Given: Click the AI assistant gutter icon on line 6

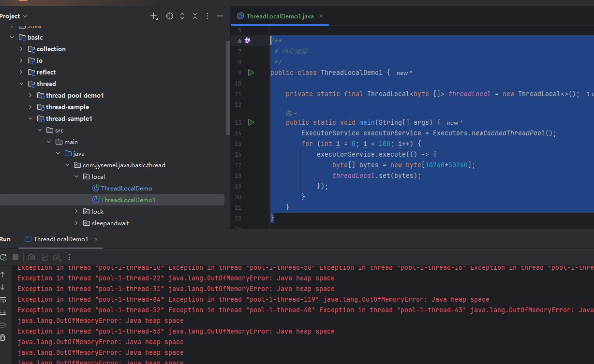Looking at the screenshot, I should coord(247,41).
